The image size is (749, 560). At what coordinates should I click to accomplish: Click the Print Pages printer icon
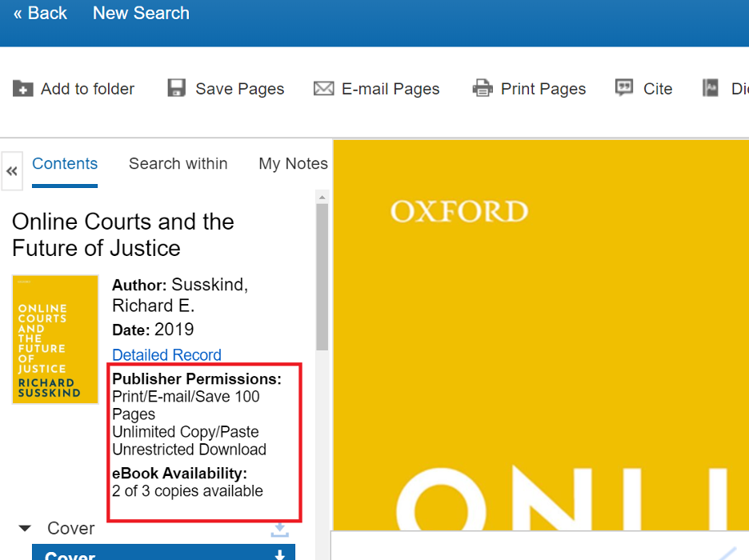(483, 89)
